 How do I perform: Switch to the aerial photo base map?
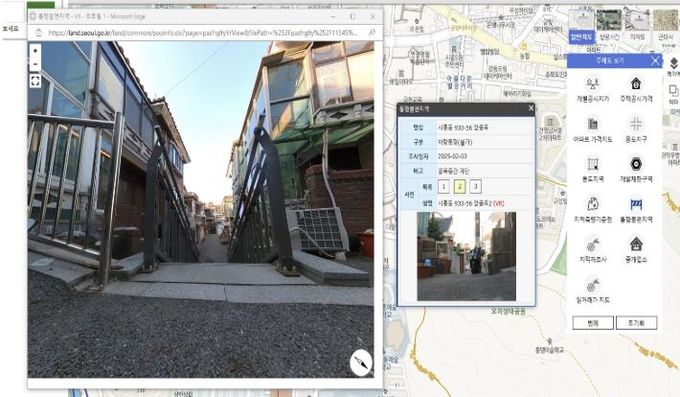609,26
